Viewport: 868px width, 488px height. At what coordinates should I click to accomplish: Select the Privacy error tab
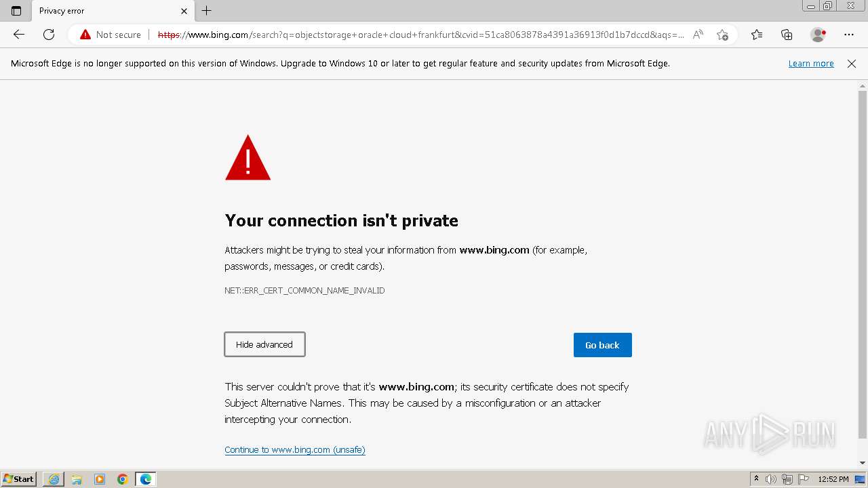pos(102,11)
